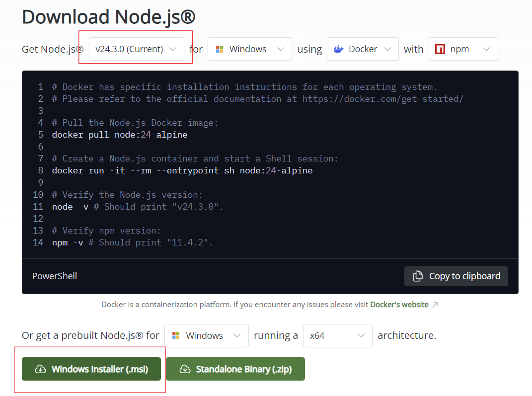The width and height of the screenshot is (532, 396).
Task: Open the Docker's website link
Action: click(399, 305)
